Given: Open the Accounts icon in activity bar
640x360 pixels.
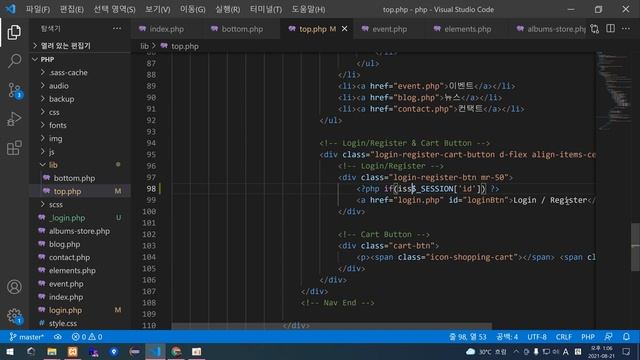Looking at the screenshot, I should pos(14,287).
